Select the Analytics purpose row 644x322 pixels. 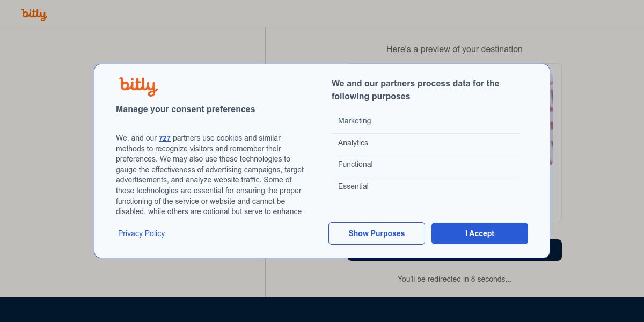[x=426, y=143]
